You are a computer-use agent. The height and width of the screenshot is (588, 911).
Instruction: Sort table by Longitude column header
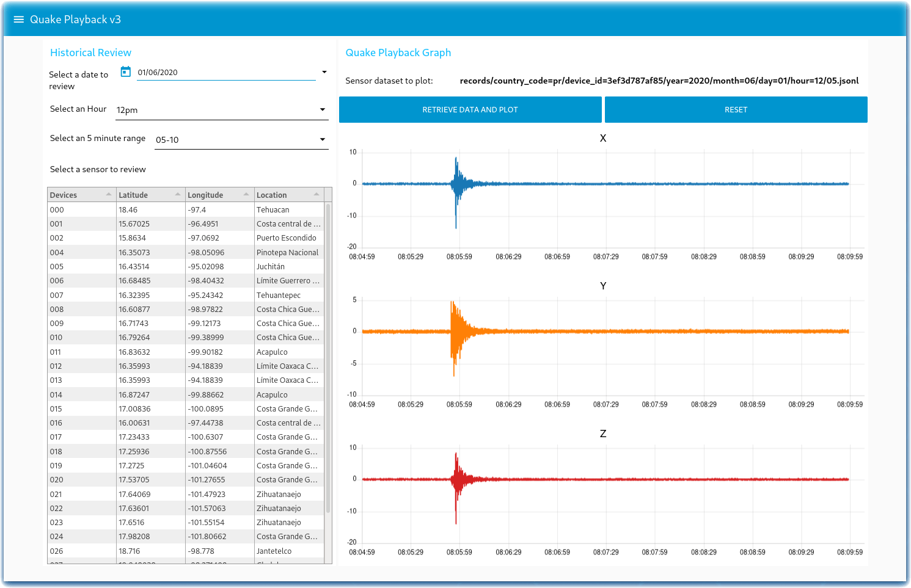219,195
